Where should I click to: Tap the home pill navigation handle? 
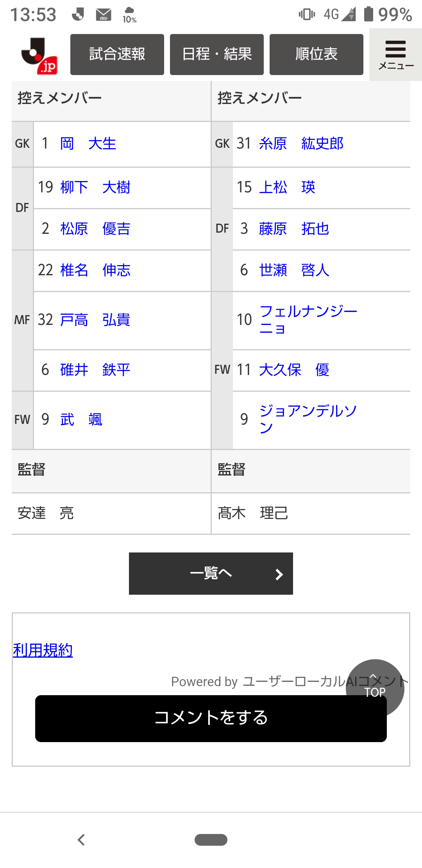(211, 839)
